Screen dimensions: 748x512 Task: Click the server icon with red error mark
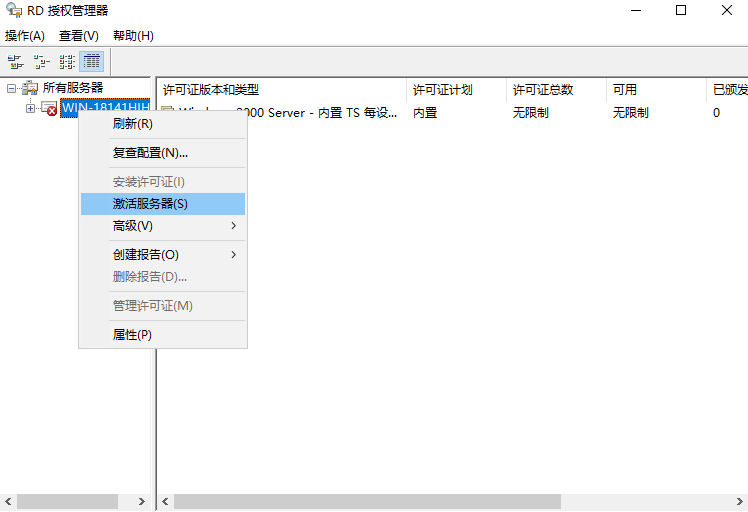coord(49,108)
